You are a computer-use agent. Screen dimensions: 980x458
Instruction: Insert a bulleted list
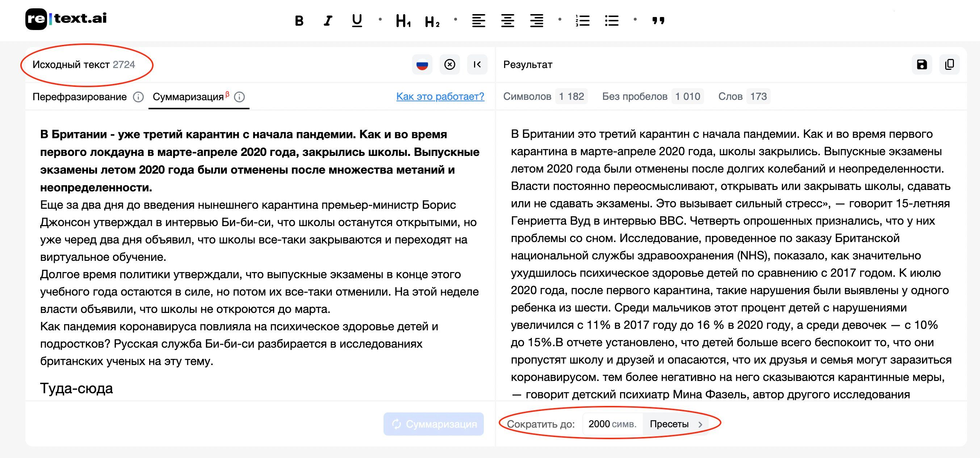[612, 21]
